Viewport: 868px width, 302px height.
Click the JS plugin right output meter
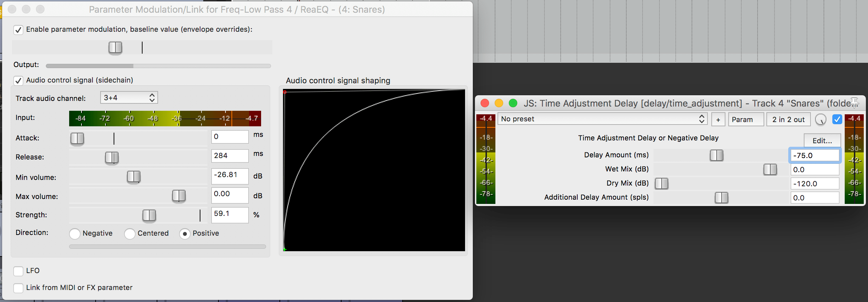point(854,159)
